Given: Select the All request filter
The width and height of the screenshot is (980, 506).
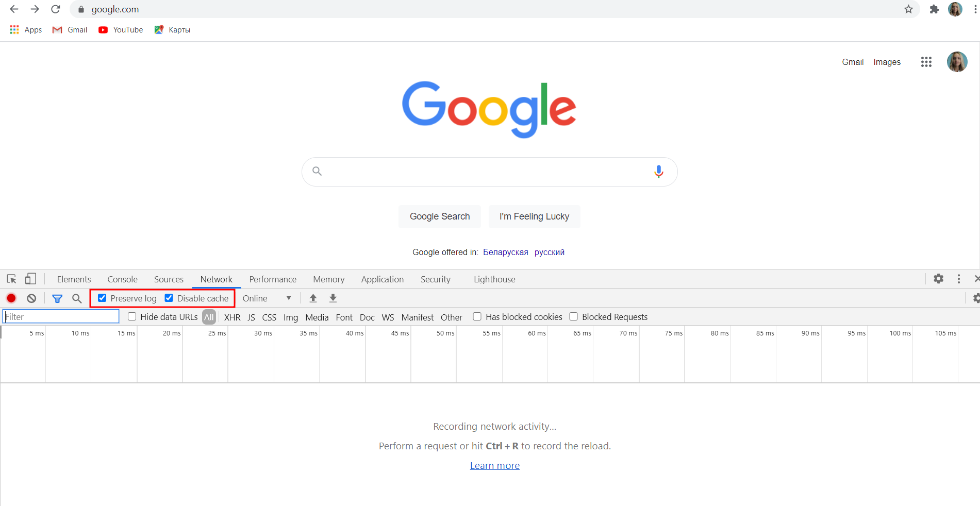Looking at the screenshot, I should [x=209, y=317].
